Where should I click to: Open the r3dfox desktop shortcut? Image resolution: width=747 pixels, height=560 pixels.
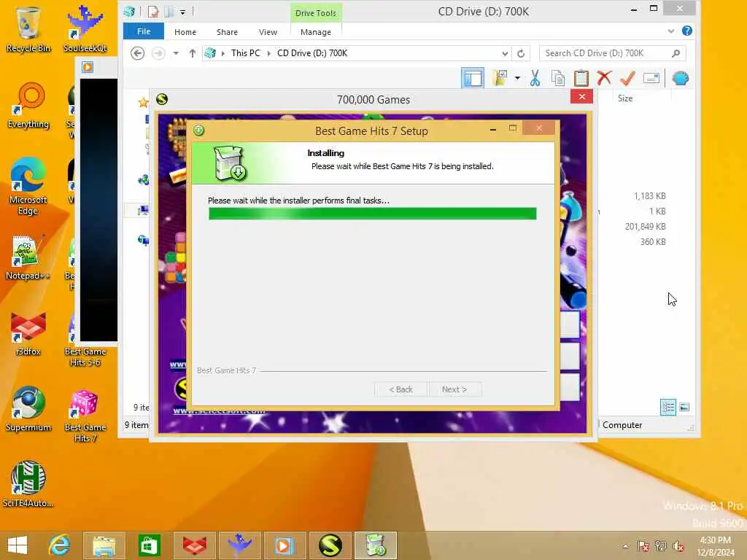point(28,333)
